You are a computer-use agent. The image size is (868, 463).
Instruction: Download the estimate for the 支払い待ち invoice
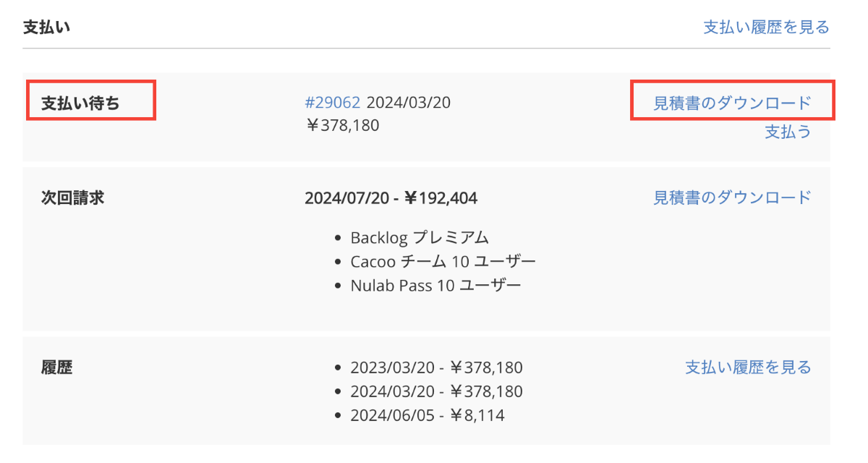point(732,103)
